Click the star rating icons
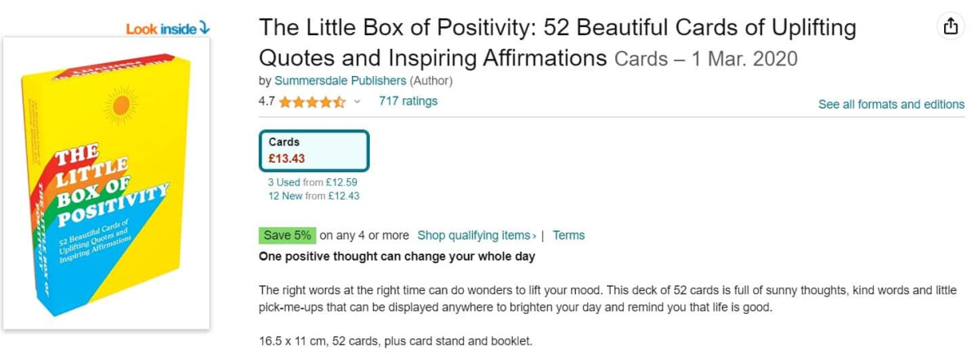 [x=312, y=102]
